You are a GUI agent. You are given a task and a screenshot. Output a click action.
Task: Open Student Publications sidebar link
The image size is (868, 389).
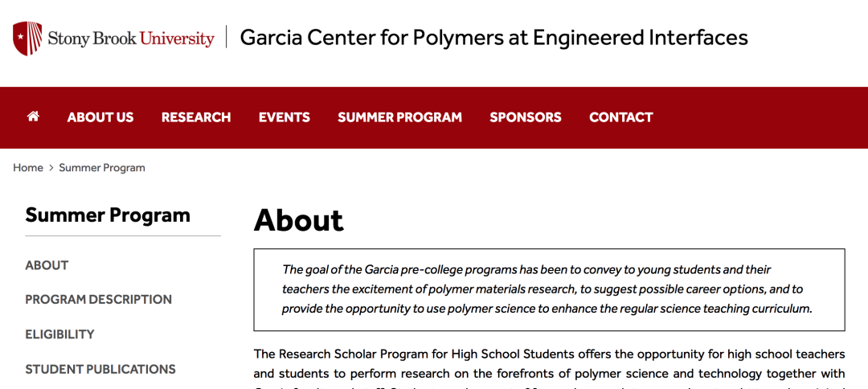click(100, 369)
